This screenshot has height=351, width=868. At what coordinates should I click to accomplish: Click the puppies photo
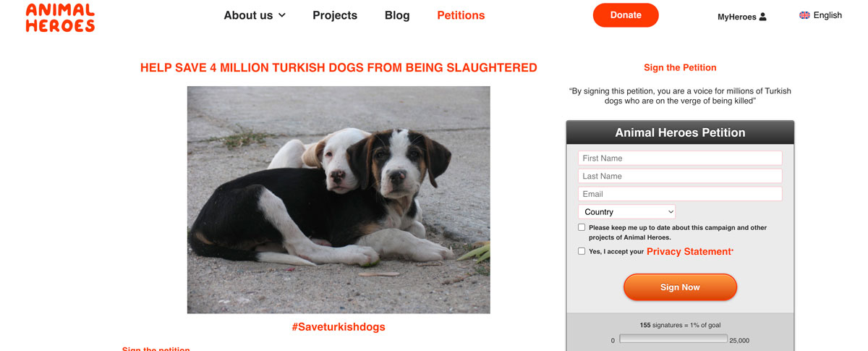click(339, 200)
